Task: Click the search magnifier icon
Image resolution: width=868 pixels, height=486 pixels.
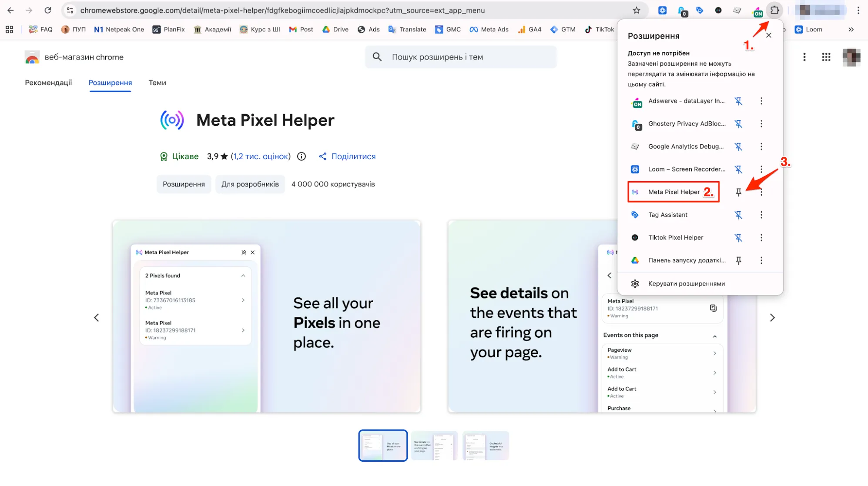Action: [x=377, y=57]
